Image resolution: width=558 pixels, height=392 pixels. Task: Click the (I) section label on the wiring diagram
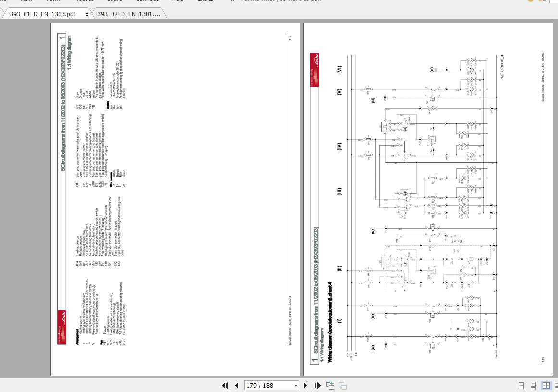(x=339, y=320)
